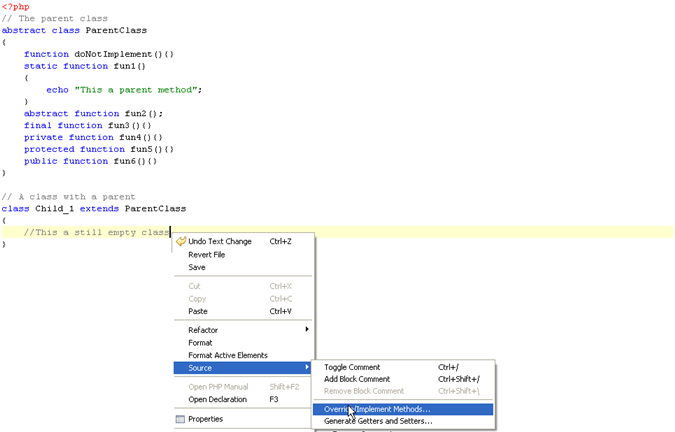
Task: Click Remove Block Comment entry
Action: coord(403,391)
